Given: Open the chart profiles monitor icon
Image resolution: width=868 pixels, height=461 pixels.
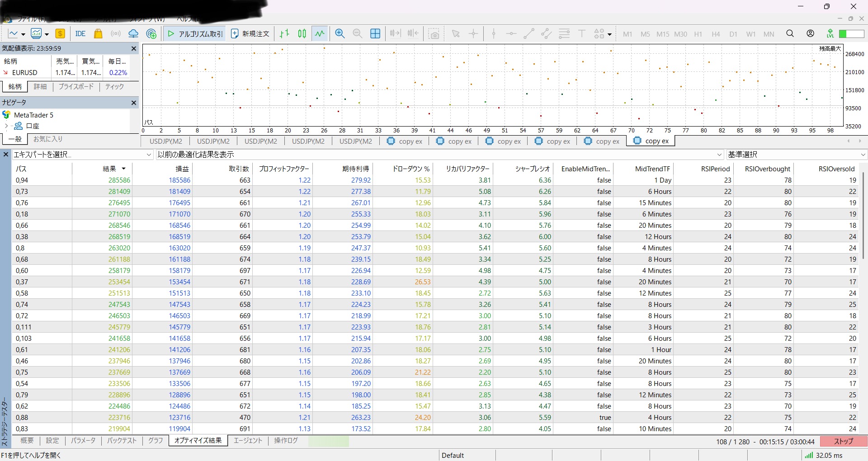Looking at the screenshot, I should click(36, 33).
